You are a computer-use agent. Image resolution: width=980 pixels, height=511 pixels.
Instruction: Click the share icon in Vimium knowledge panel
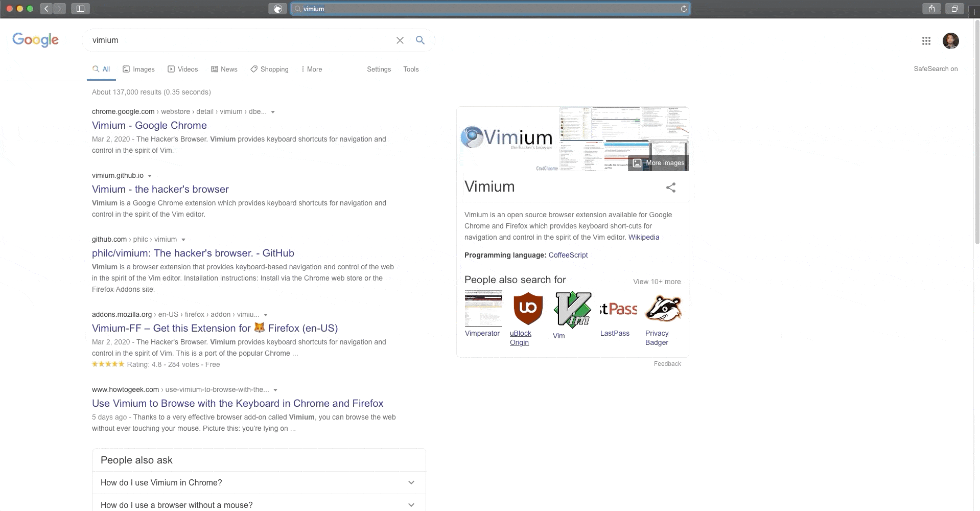coord(671,188)
